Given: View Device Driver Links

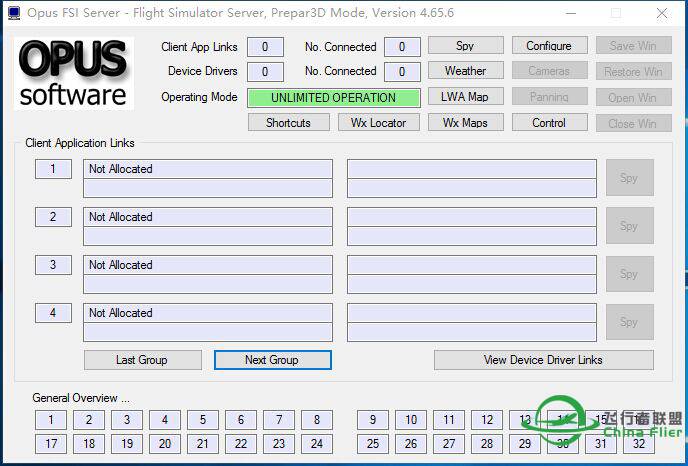Looking at the screenshot, I should (x=543, y=360).
